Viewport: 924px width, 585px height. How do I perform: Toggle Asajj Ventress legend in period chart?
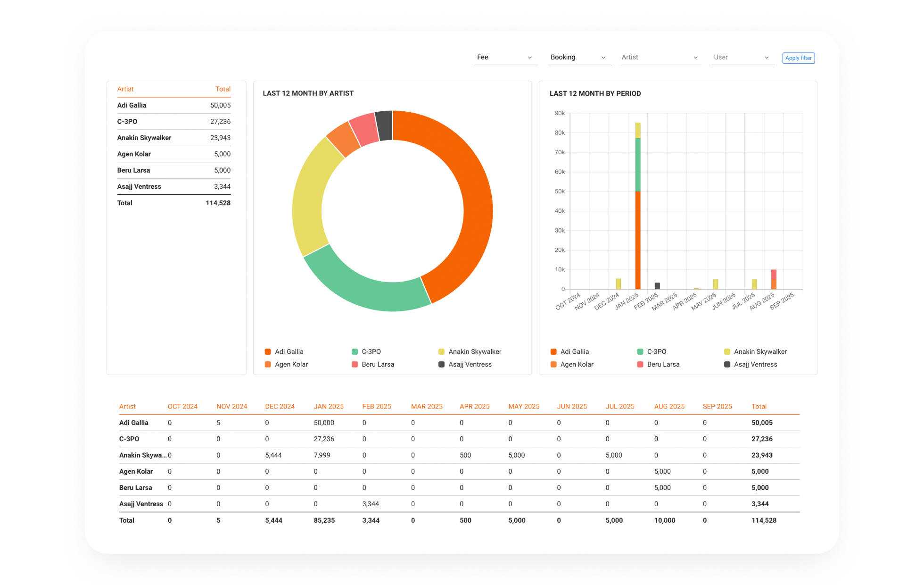point(755,364)
